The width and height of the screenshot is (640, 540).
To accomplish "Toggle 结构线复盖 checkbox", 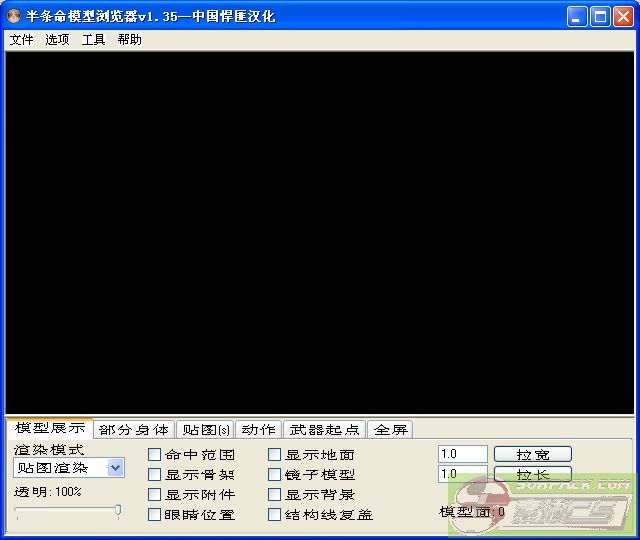I will [x=275, y=515].
